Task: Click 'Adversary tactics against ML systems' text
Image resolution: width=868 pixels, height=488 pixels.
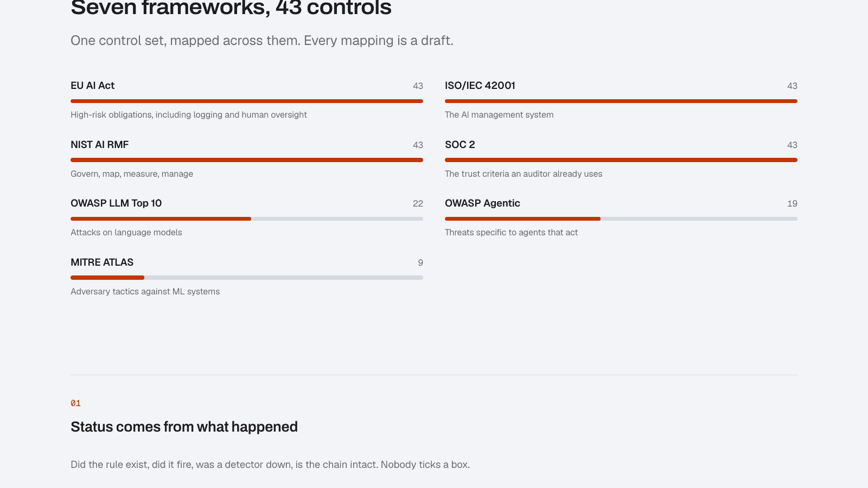Action: pos(145,292)
